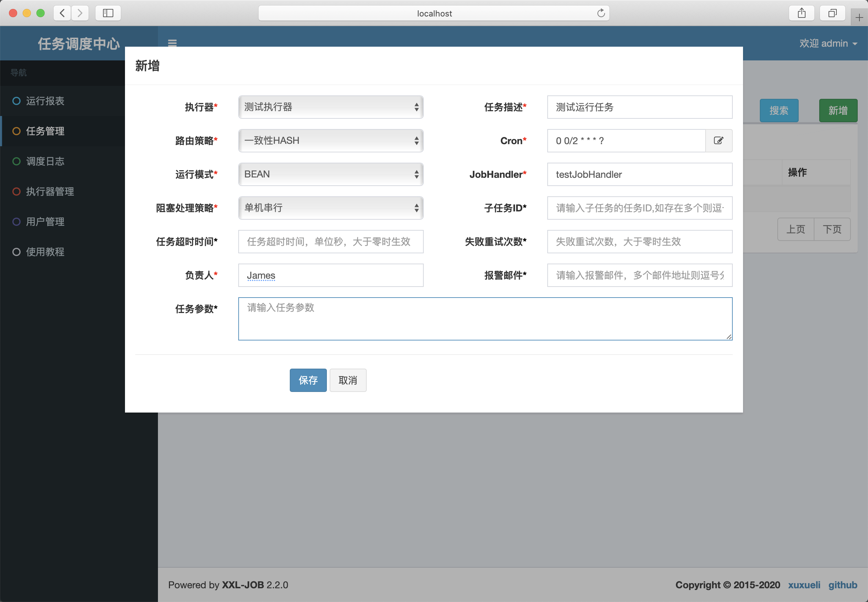Open the 执行器 dropdown
Viewport: 868px width, 602px height.
pyautogui.click(x=331, y=107)
